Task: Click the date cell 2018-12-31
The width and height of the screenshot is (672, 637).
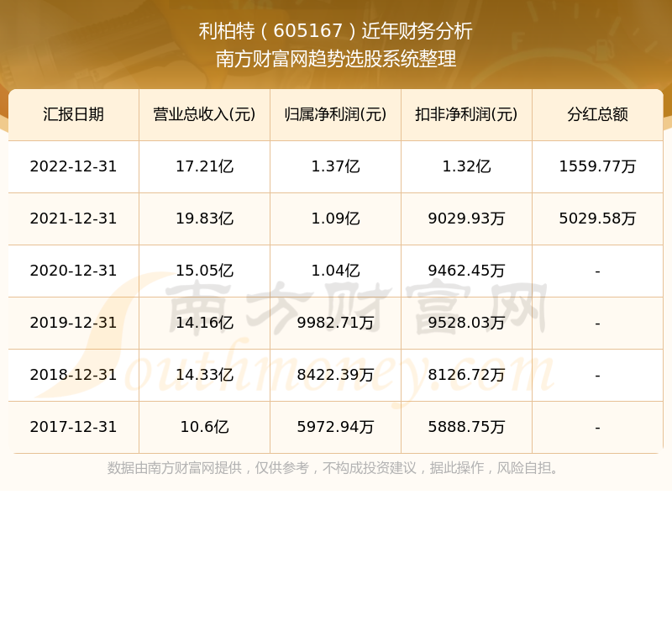Action: click(x=73, y=375)
